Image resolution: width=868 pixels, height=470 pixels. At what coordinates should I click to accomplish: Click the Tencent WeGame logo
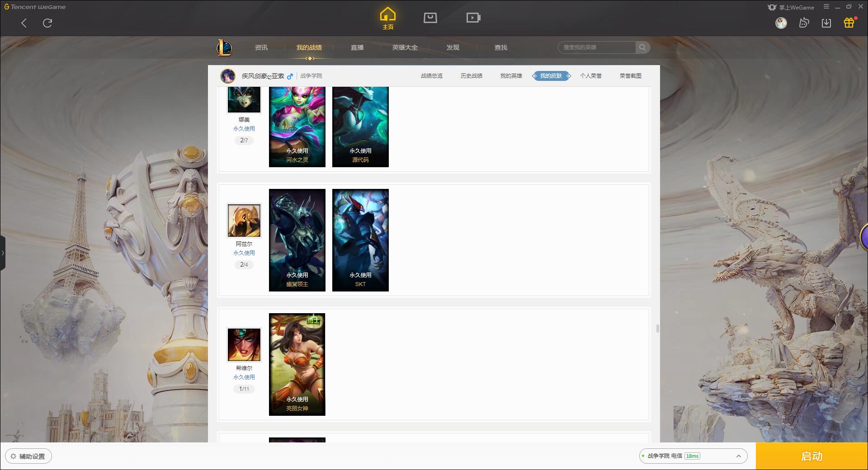[x=35, y=7]
